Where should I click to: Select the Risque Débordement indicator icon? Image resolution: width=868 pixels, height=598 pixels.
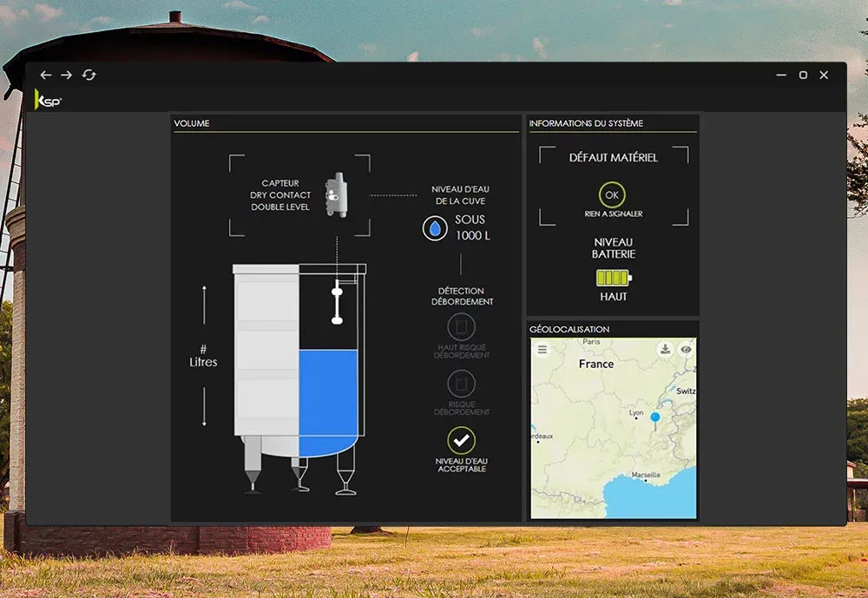click(461, 384)
